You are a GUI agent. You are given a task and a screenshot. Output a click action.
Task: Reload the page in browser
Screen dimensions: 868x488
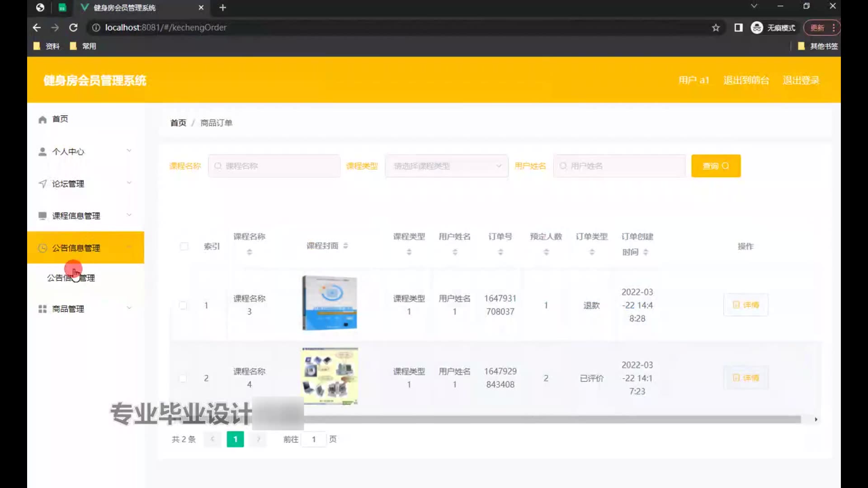(x=73, y=28)
